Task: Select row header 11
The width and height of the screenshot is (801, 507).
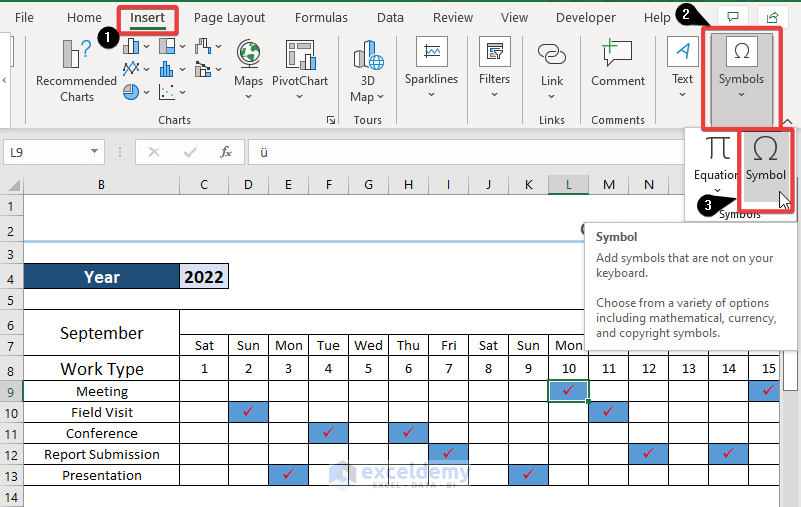Action: 11,434
